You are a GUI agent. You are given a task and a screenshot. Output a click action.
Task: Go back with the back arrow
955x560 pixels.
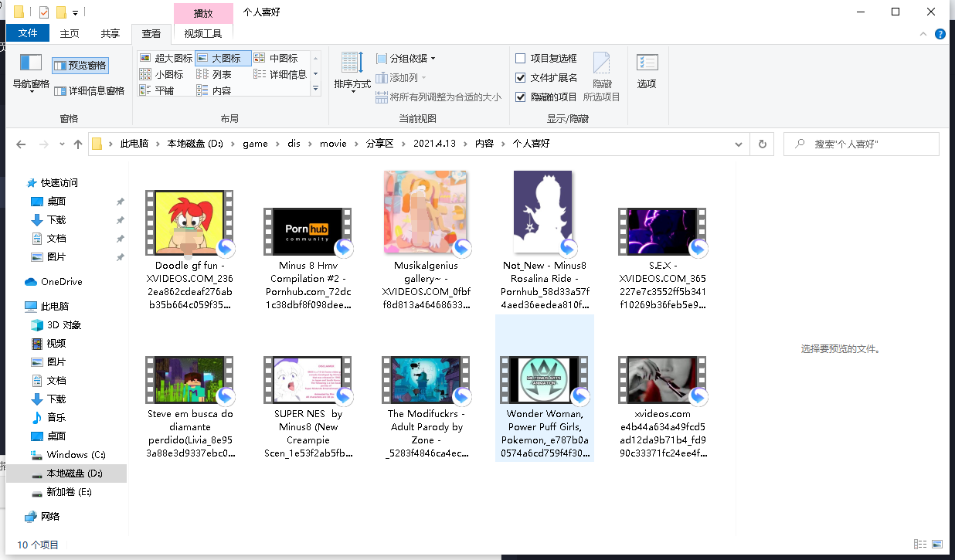[x=21, y=144]
